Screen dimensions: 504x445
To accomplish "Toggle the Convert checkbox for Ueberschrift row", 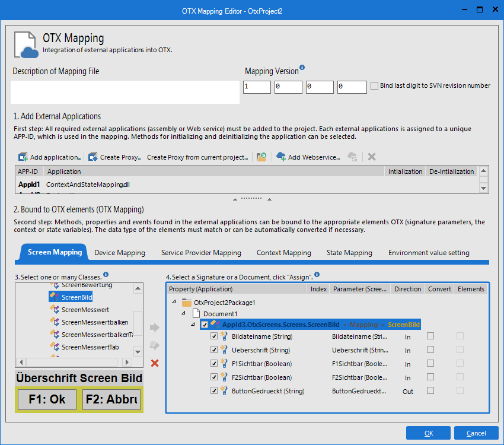I will 430,349.
